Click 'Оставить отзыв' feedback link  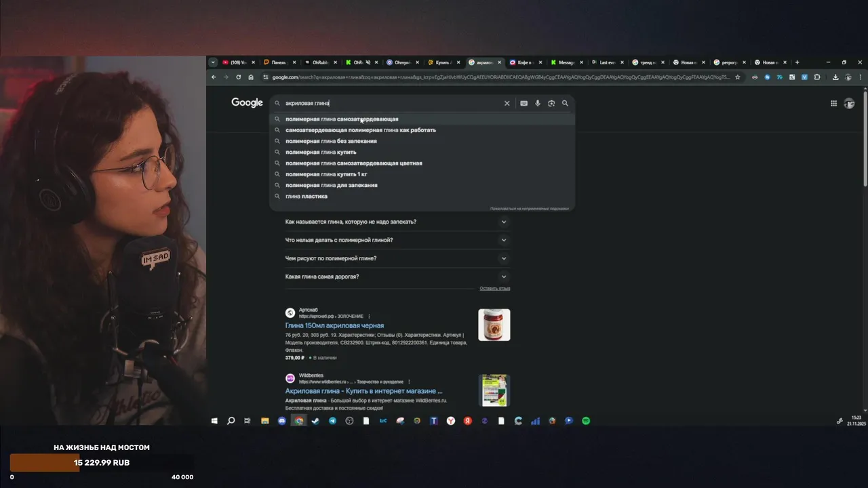[x=494, y=289]
